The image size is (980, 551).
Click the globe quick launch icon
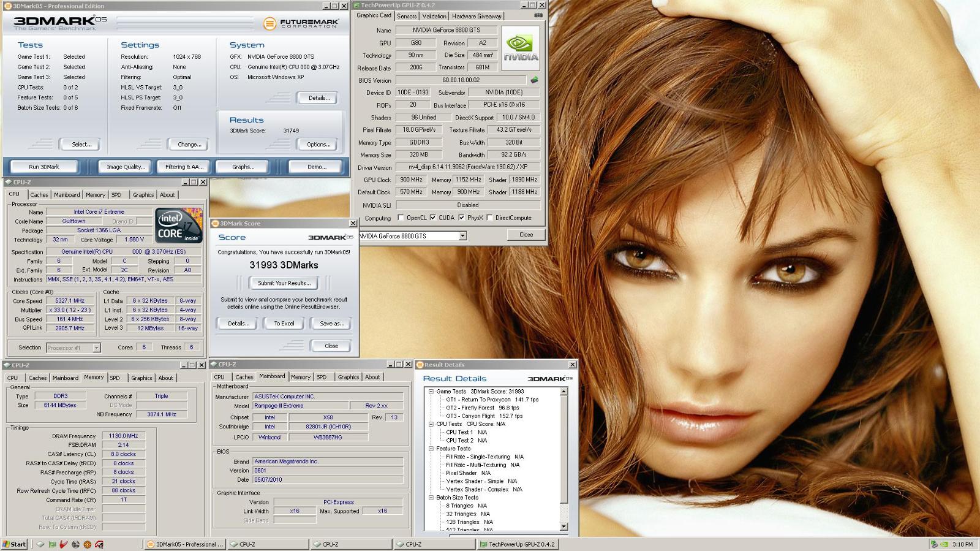(75, 544)
